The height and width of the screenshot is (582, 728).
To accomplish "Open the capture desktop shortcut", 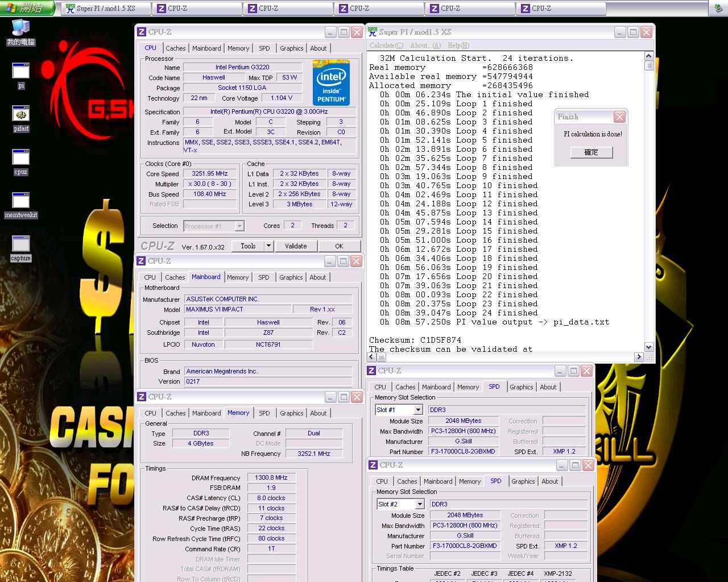I will pyautogui.click(x=20, y=248).
